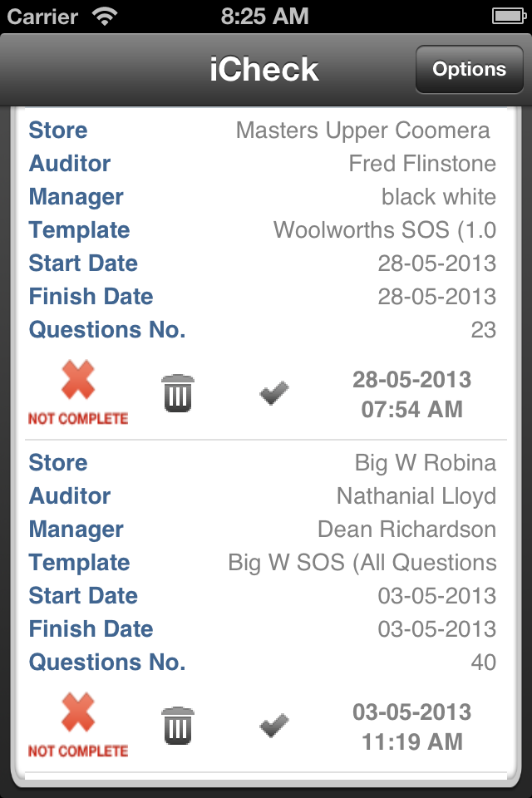
Task: Tap the 03-05-2013 11:19 AM timestamp
Action: coord(411,727)
